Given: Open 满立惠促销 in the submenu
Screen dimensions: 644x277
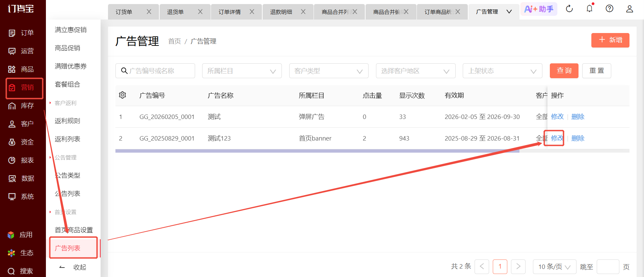Looking at the screenshot, I should pos(71,30).
